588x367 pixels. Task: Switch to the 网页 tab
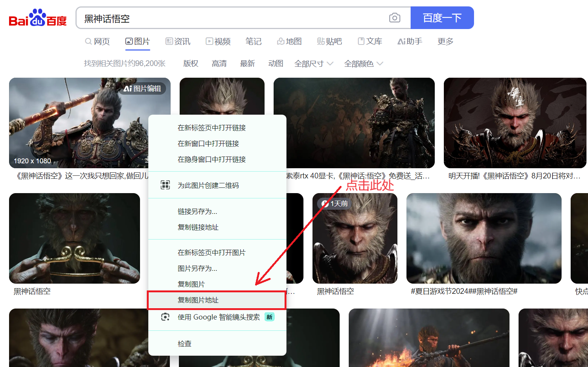pyautogui.click(x=97, y=41)
